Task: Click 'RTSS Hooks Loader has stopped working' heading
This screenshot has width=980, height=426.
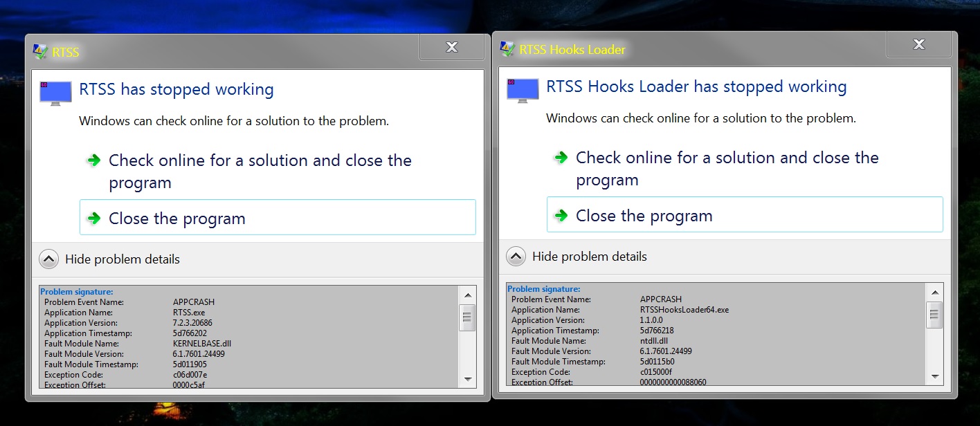Action: 696,86
